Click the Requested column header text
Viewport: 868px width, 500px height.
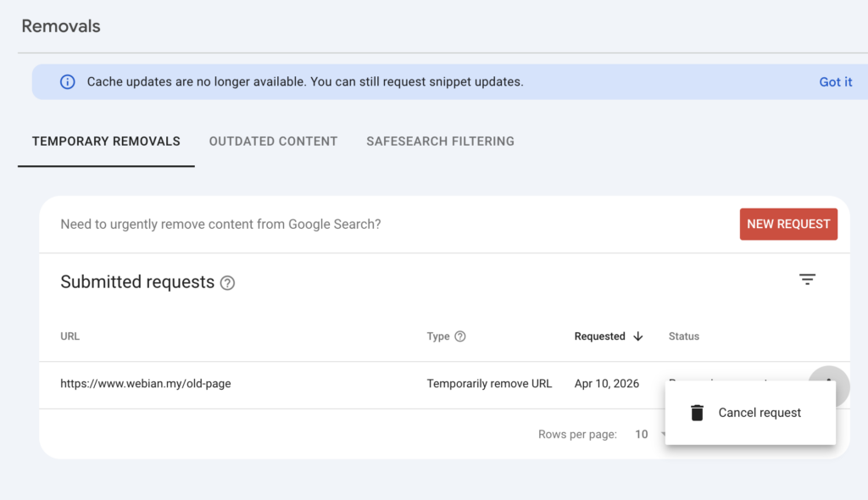[599, 336]
